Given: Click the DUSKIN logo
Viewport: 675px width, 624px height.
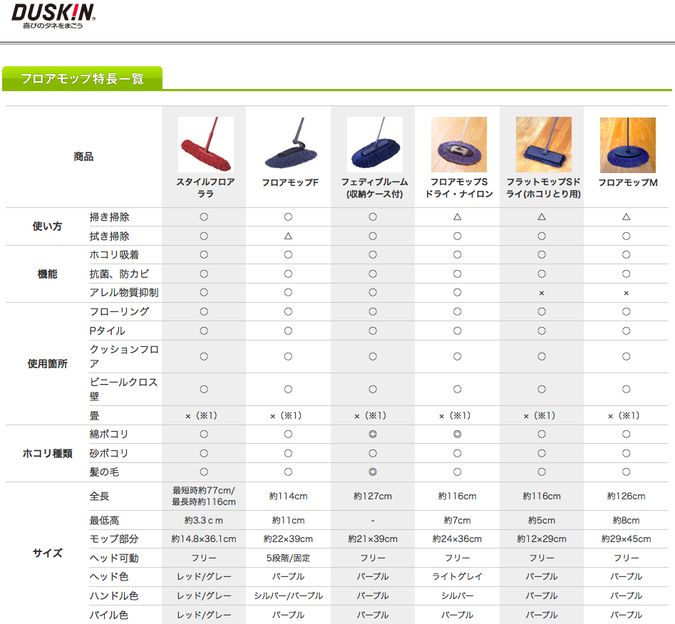Looking at the screenshot, I should point(53,16).
